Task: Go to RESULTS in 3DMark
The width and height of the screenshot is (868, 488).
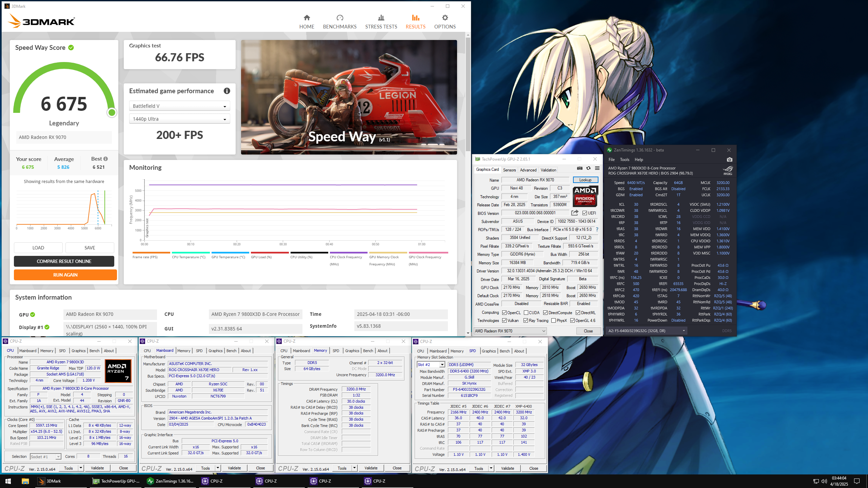Action: [415, 22]
